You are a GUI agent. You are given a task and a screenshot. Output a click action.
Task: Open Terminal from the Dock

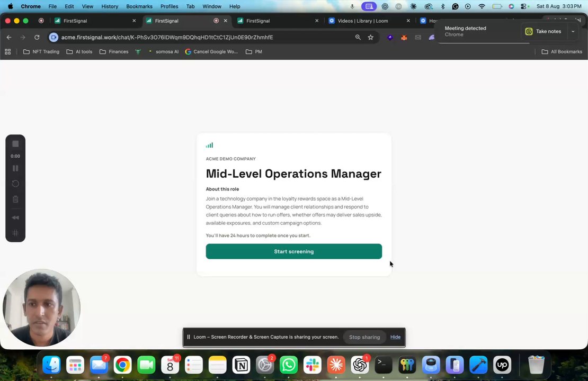point(383,365)
